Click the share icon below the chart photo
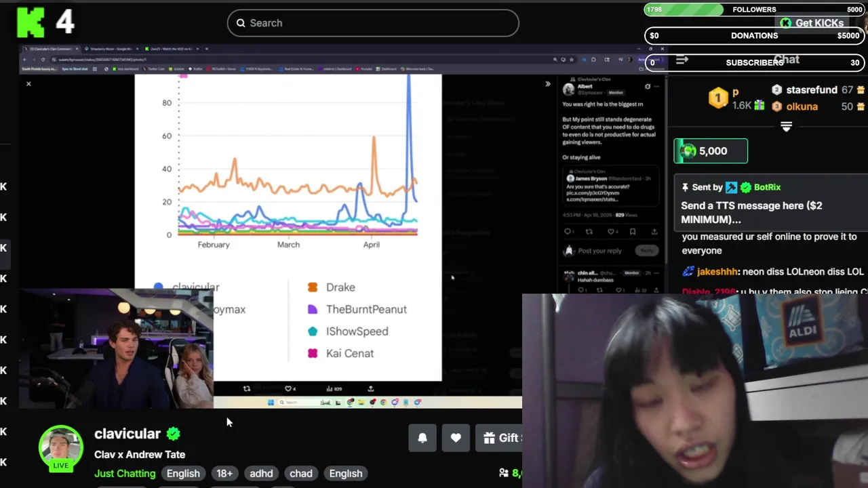Viewport: 868px width, 488px height. (371, 388)
